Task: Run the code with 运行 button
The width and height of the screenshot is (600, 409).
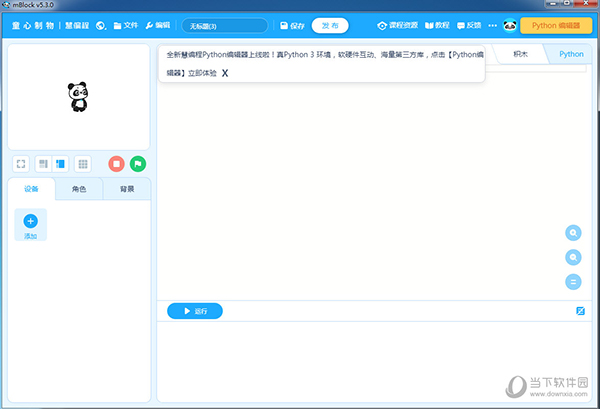Action: coord(195,311)
